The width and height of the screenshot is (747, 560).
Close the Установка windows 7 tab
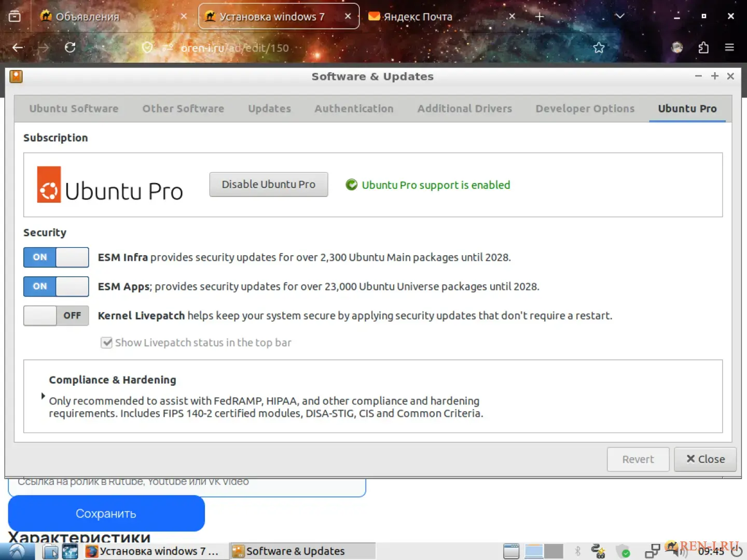pos(348,17)
